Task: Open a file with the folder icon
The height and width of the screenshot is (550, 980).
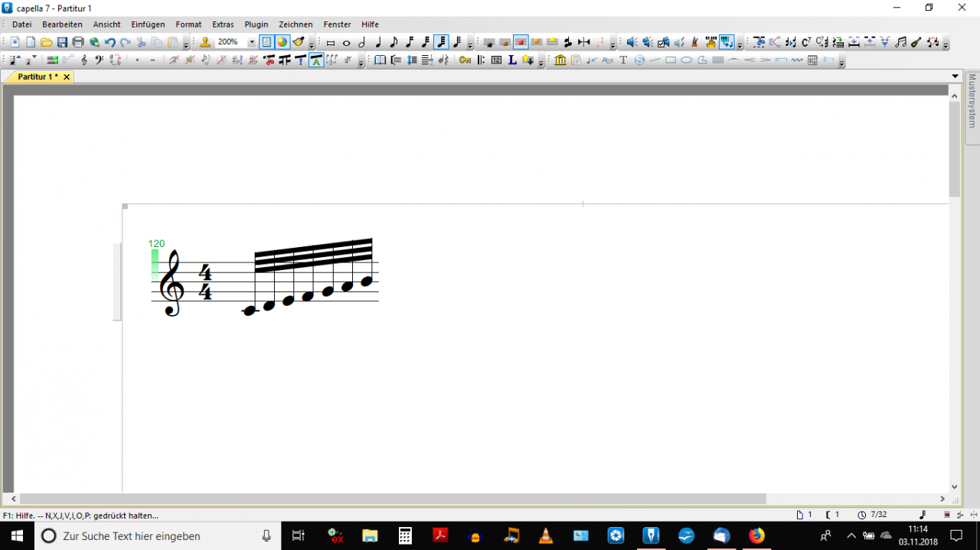Action: click(x=46, y=42)
